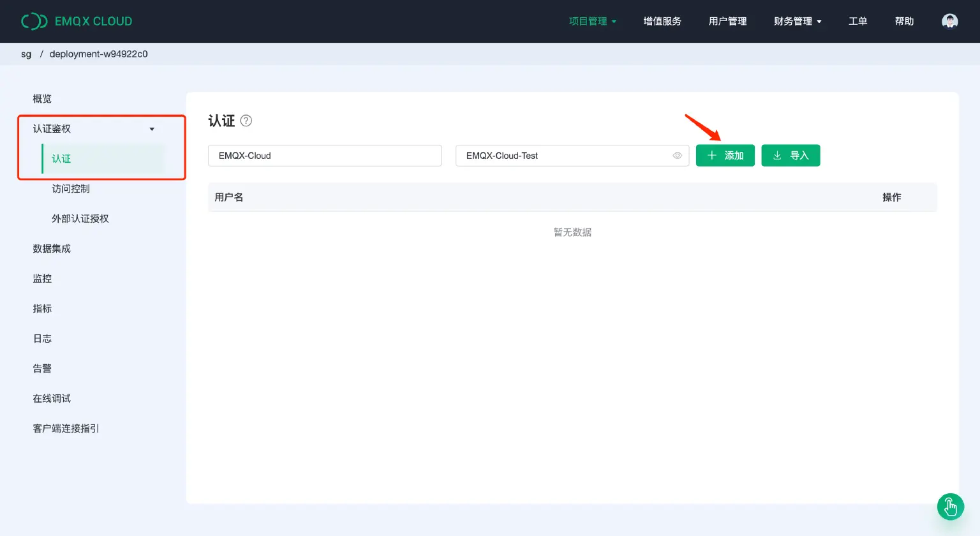
Task: Click the 添加 button to add a user
Action: [725, 155]
